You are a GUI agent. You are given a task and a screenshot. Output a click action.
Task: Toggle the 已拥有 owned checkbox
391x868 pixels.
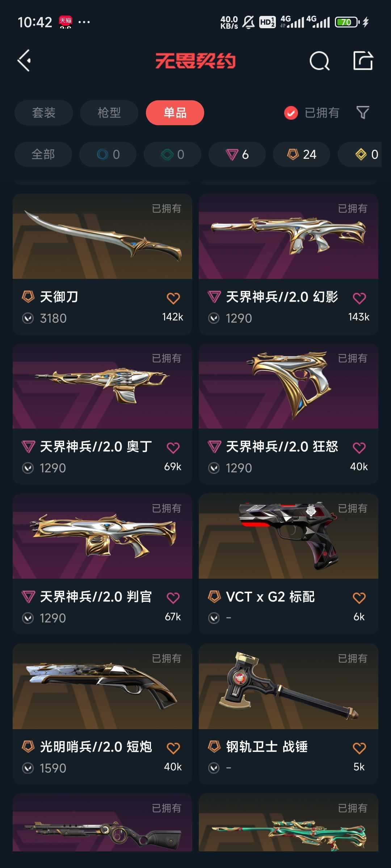pyautogui.click(x=291, y=113)
